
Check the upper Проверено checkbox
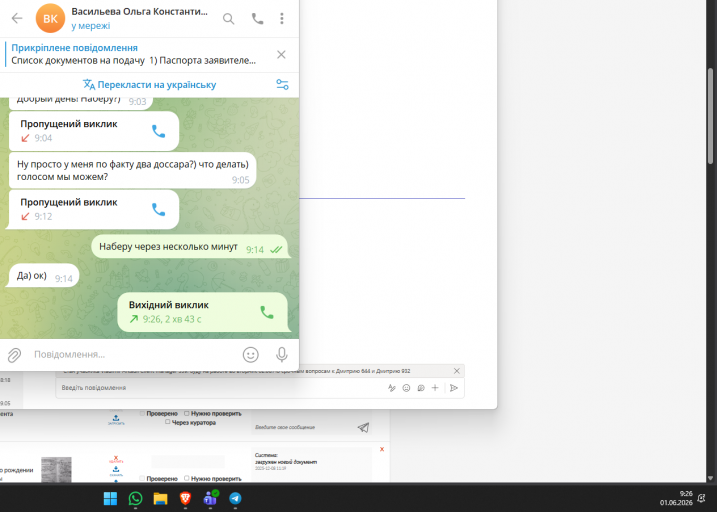click(143, 413)
